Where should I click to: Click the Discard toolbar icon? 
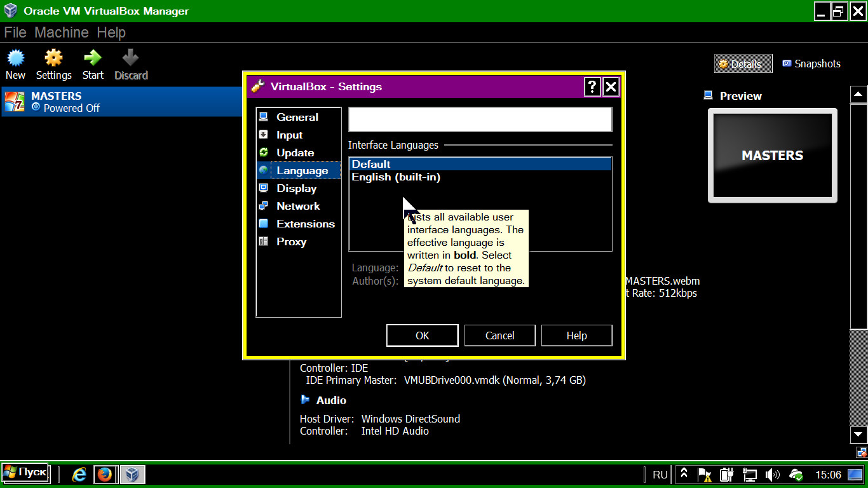pyautogui.click(x=131, y=65)
